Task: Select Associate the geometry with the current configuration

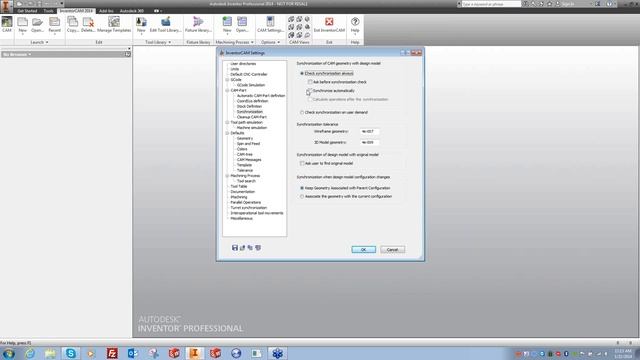Action: pos(302,196)
